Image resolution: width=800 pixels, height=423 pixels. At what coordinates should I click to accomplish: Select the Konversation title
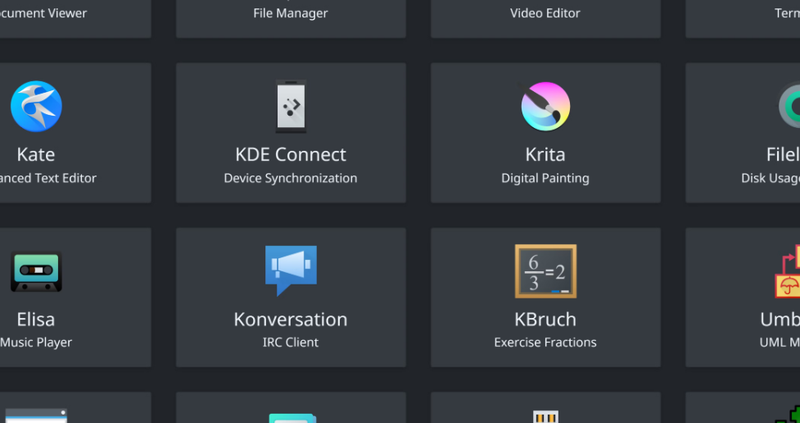point(291,319)
